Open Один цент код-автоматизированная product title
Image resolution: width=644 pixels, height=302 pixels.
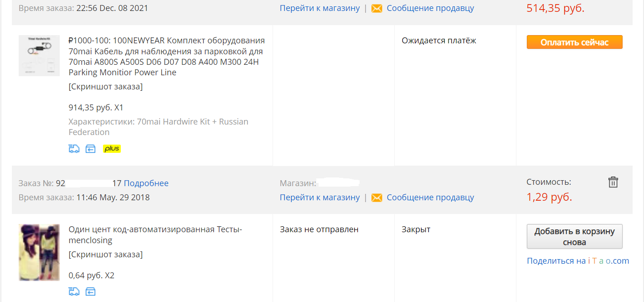click(x=155, y=234)
